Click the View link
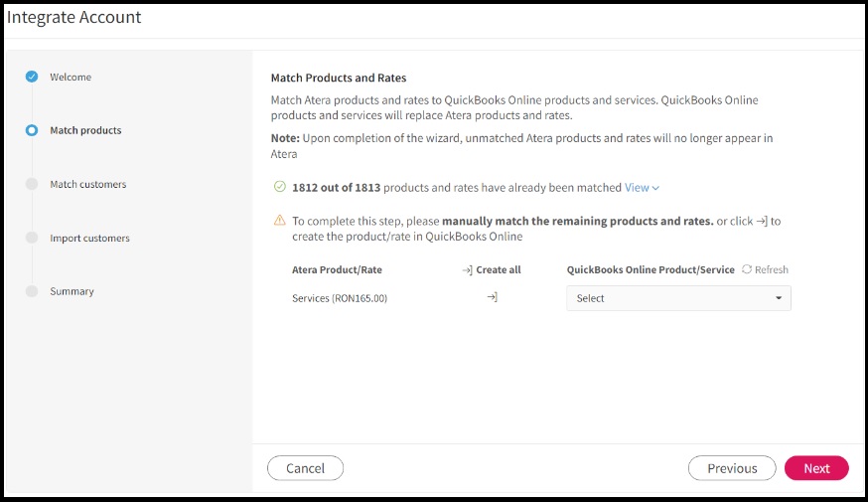Viewport: 868px width, 502px height. tap(637, 188)
